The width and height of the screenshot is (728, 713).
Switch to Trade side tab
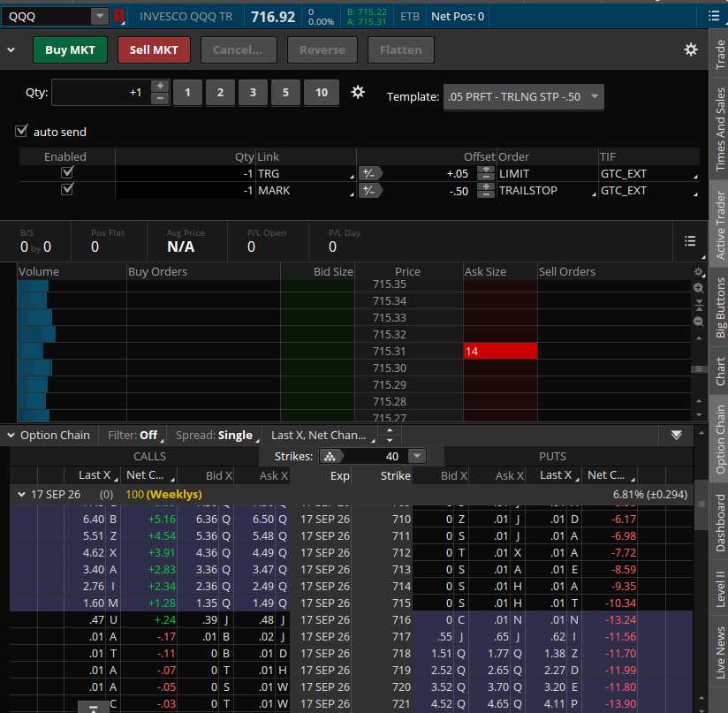719,54
